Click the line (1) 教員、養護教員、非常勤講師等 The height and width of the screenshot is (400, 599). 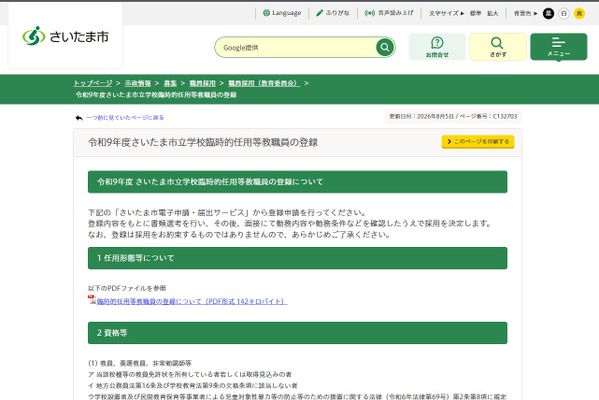pyautogui.click(x=139, y=363)
